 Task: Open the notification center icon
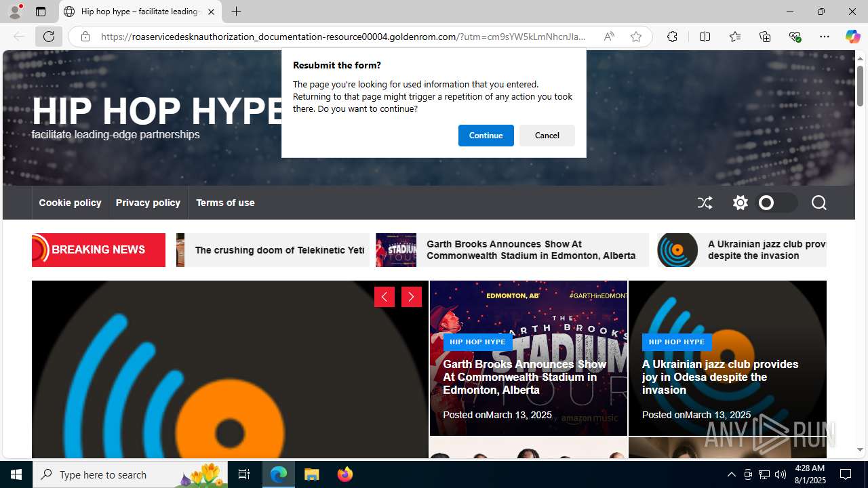click(846, 474)
